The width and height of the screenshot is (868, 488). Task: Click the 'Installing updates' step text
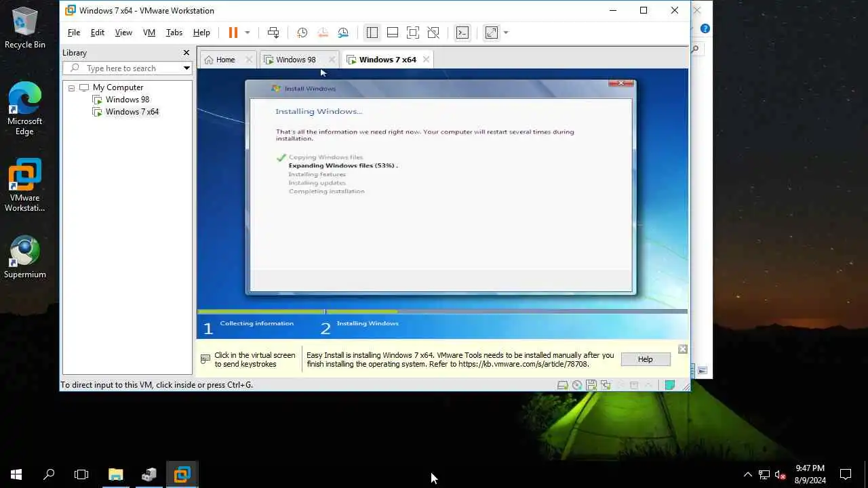coord(317,183)
